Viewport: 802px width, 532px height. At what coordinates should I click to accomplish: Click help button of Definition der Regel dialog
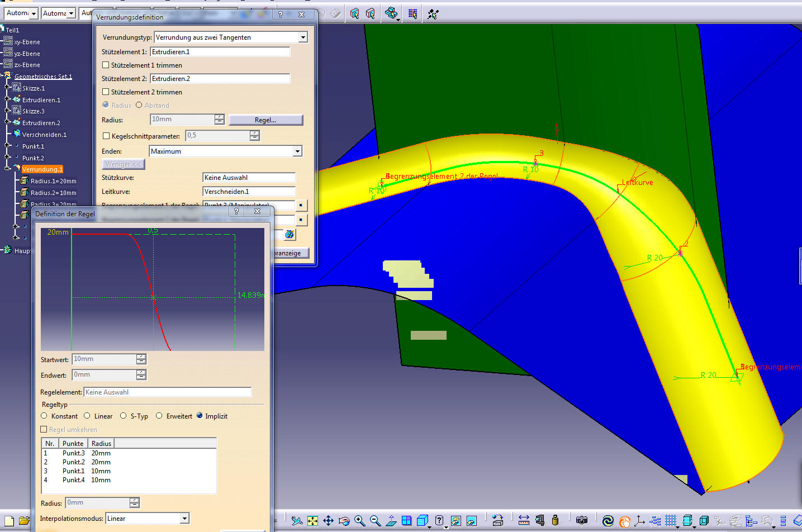236,211
